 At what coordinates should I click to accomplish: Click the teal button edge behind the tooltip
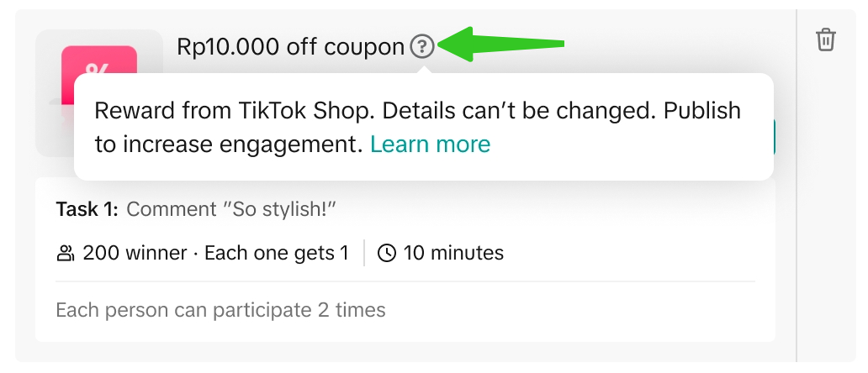point(774,138)
